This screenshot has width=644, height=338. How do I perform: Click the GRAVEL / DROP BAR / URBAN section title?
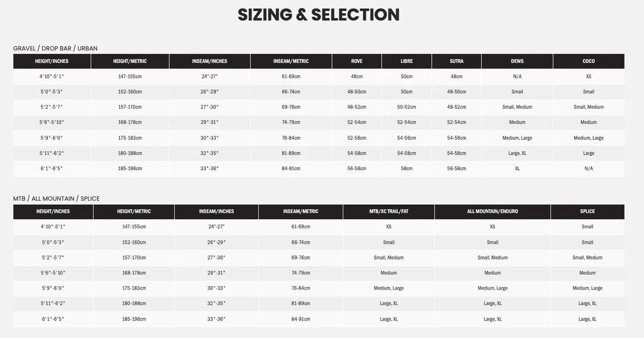click(x=55, y=48)
